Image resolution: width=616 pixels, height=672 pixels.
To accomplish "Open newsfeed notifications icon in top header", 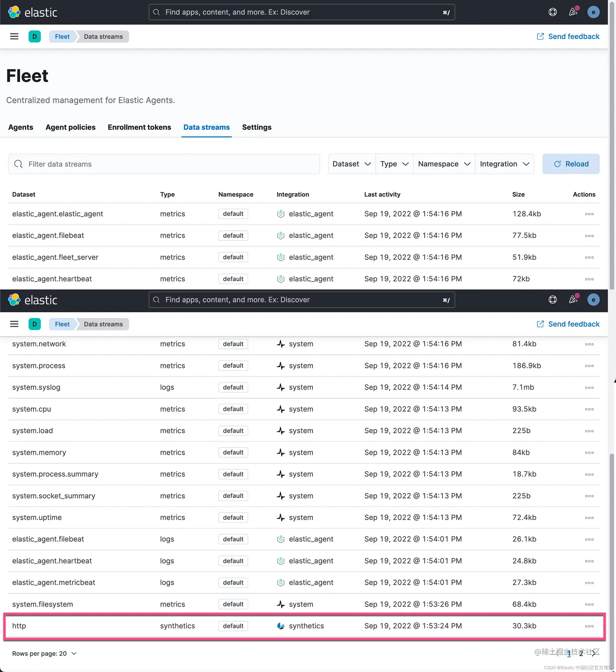I will click(x=573, y=12).
